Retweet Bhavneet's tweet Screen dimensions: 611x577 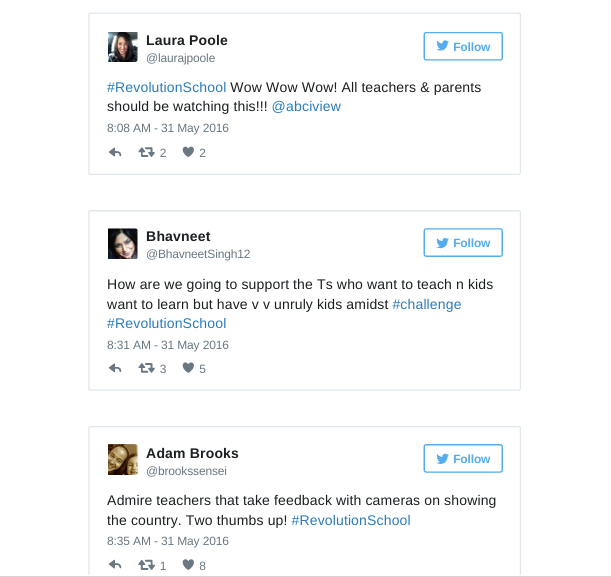pos(146,369)
